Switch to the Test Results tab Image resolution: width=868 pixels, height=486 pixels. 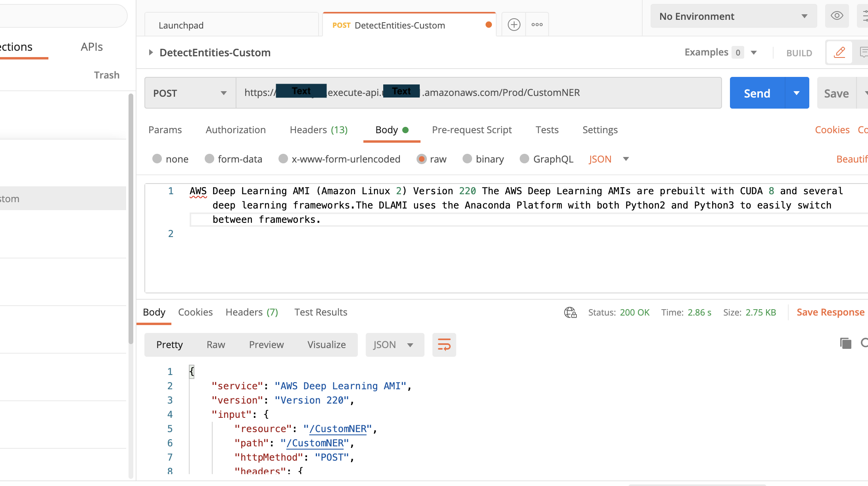tap(321, 312)
